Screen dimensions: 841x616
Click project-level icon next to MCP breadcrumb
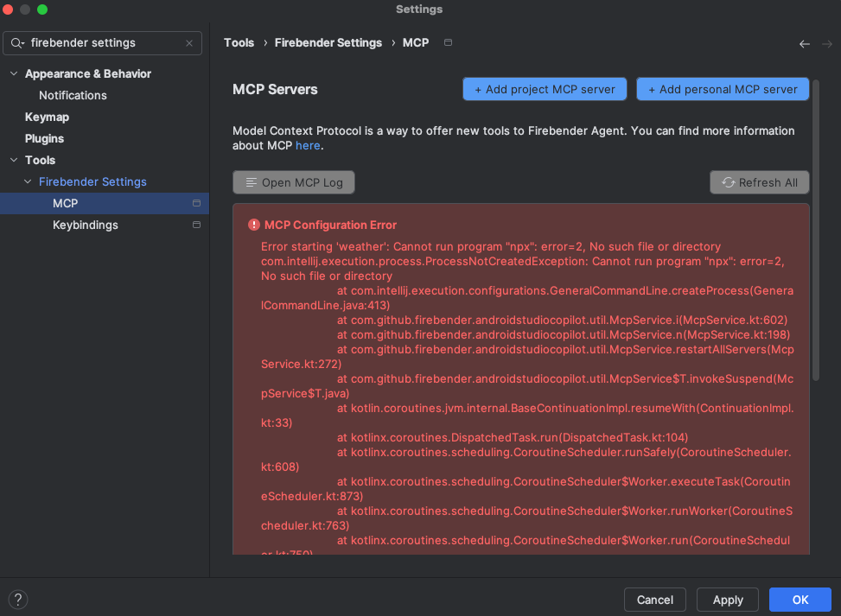[x=448, y=42]
